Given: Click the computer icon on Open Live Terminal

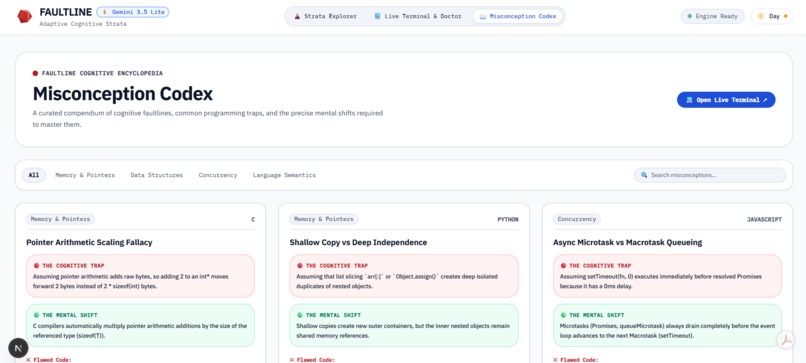Looking at the screenshot, I should tap(689, 100).
